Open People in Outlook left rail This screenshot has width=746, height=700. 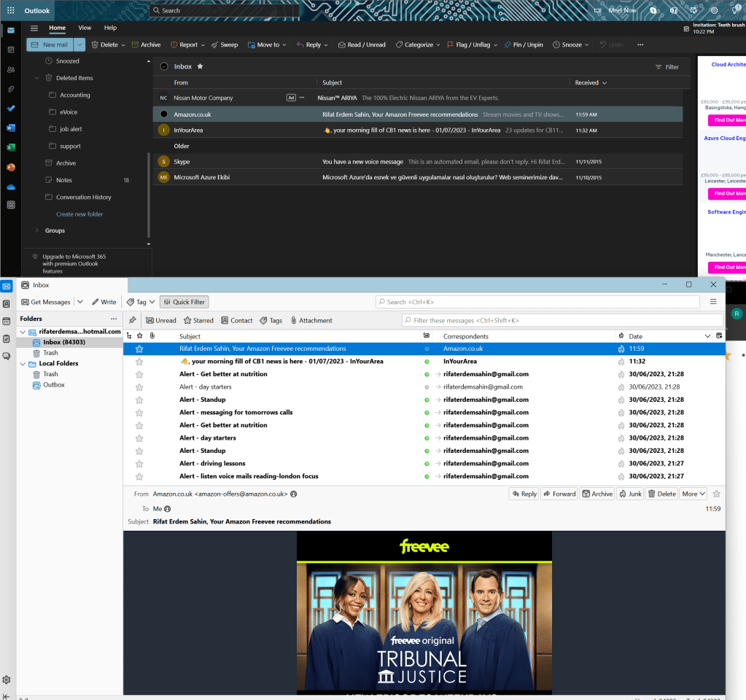coord(11,69)
